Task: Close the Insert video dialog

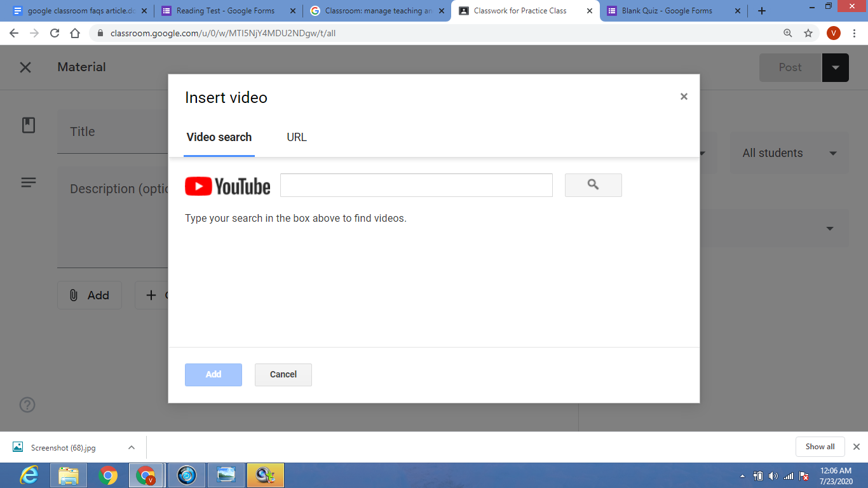Action: [x=684, y=97]
